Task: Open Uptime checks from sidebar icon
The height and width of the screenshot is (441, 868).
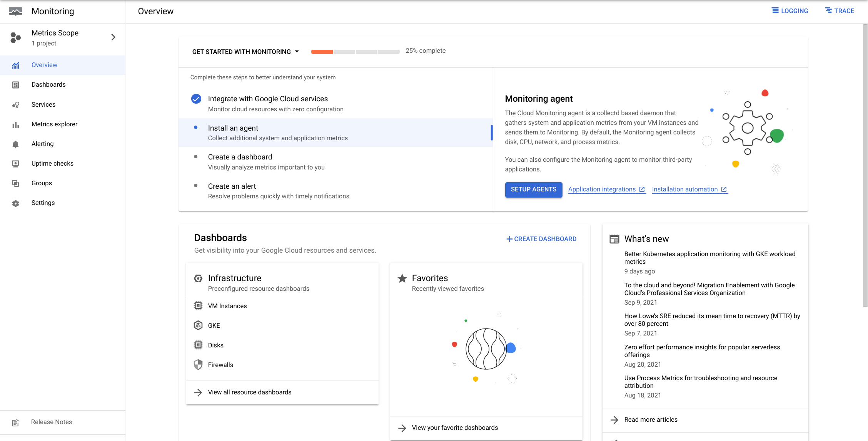Action: tap(15, 163)
